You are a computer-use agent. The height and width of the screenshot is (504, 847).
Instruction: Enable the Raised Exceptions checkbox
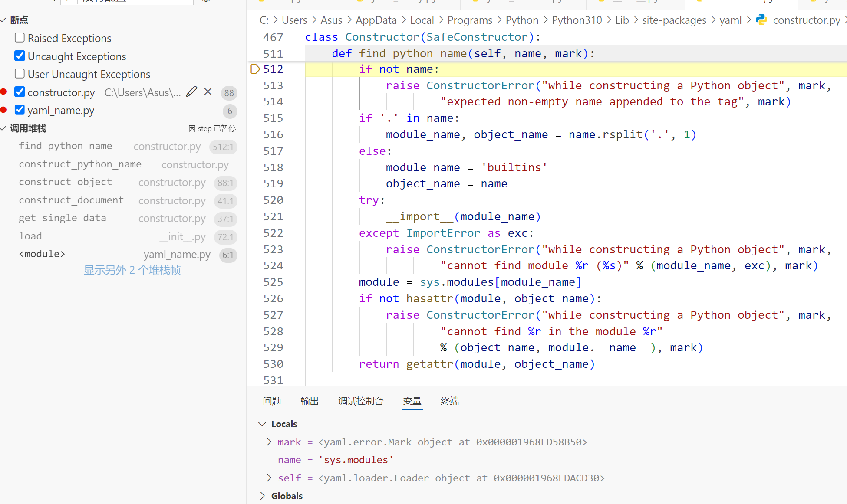pyautogui.click(x=20, y=38)
